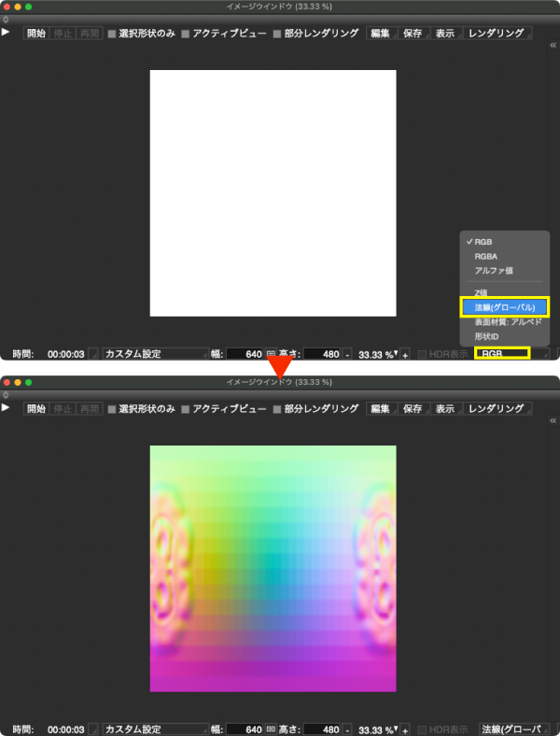Select 法線(グローバル) from the channel popup menu

[504, 306]
